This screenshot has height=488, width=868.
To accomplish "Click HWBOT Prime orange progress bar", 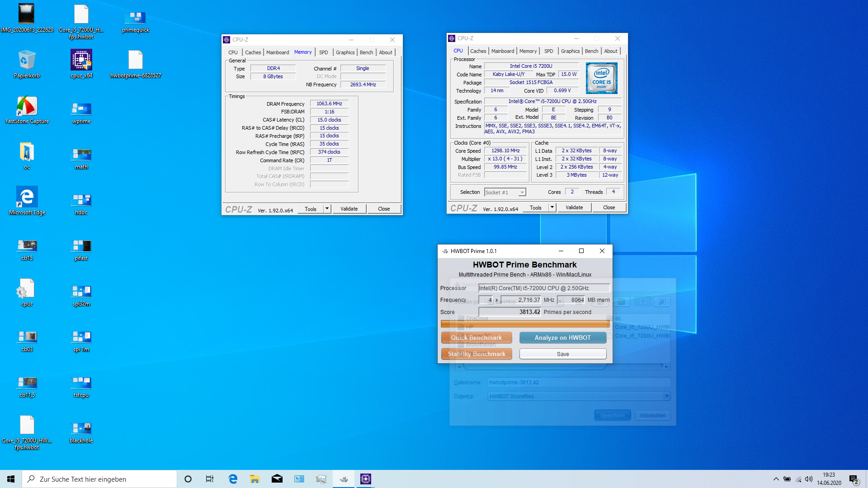I will (x=525, y=324).
